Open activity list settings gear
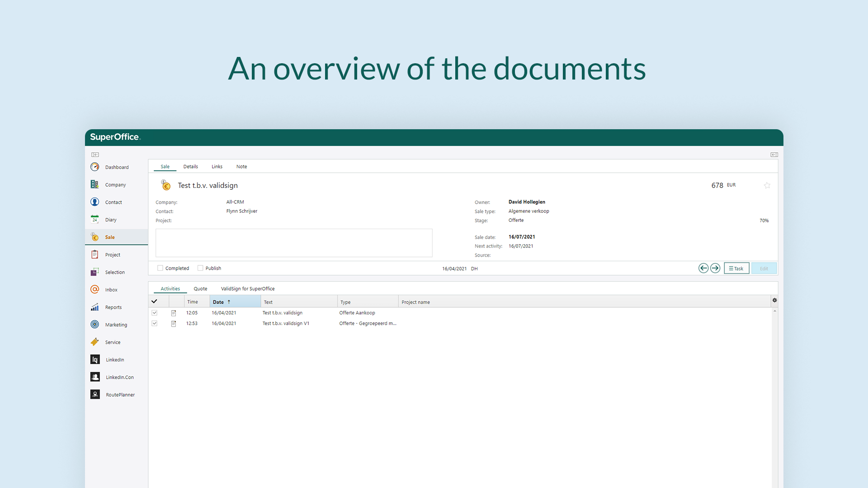Screen dimensions: 868x488 pos(774,300)
